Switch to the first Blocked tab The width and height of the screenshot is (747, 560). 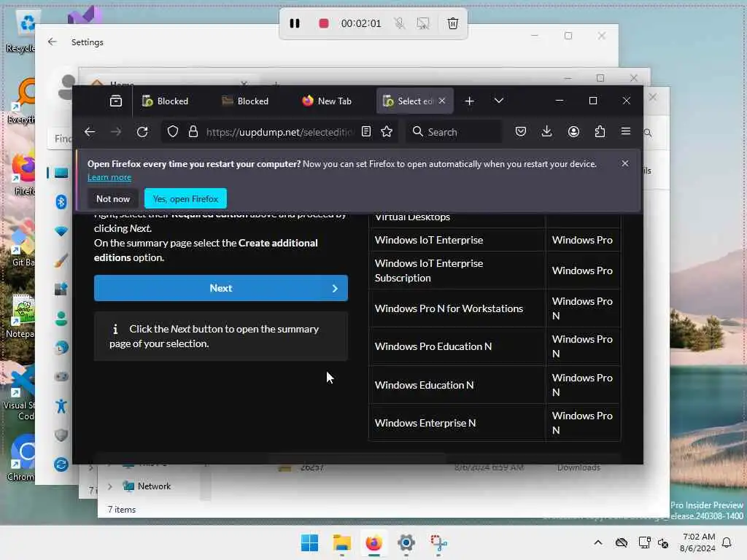point(166,101)
